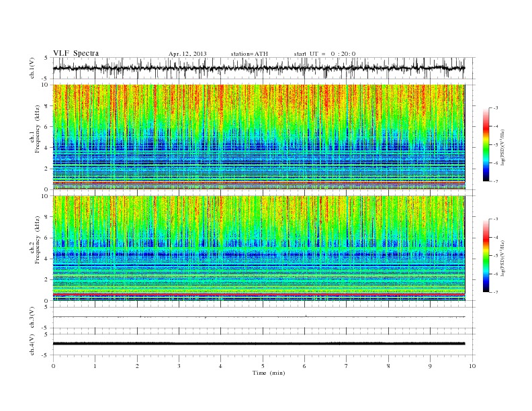Click time-axis tick label "9"
The height and width of the screenshot is (411, 532).
430,366
